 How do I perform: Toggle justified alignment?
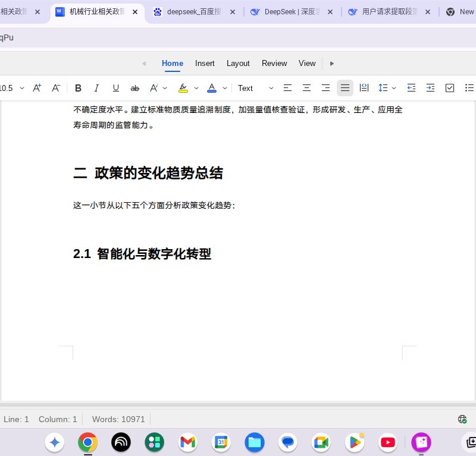(345, 89)
